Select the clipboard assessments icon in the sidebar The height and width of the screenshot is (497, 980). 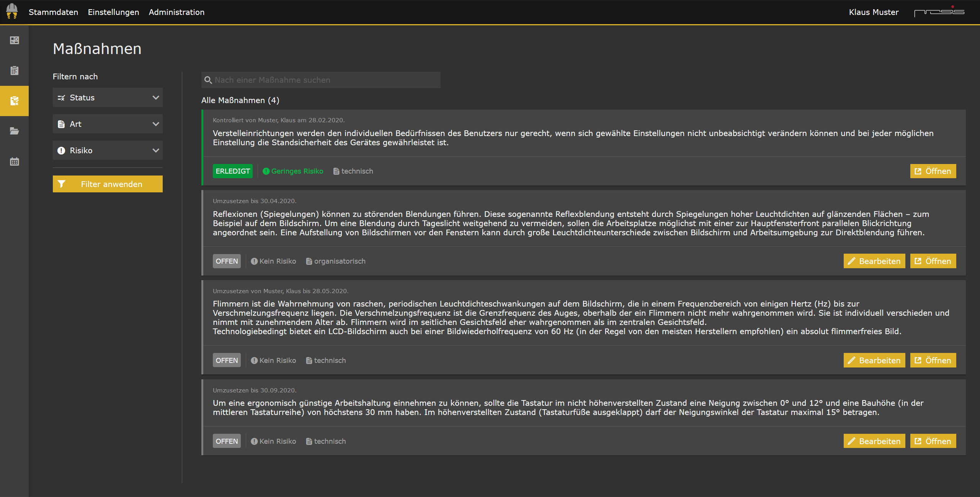pos(14,70)
